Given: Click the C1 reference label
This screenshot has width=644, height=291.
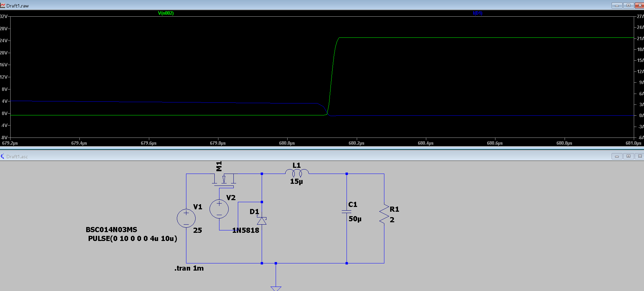Looking at the screenshot, I should pyautogui.click(x=353, y=205).
